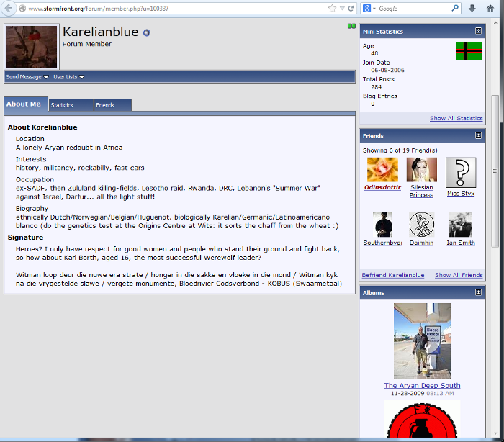Go back using the browser back arrow
The image size is (504, 442).
[x=9, y=9]
